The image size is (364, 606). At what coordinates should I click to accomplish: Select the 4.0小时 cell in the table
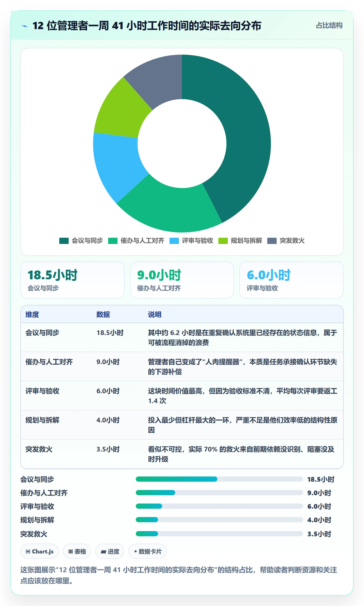(x=108, y=420)
